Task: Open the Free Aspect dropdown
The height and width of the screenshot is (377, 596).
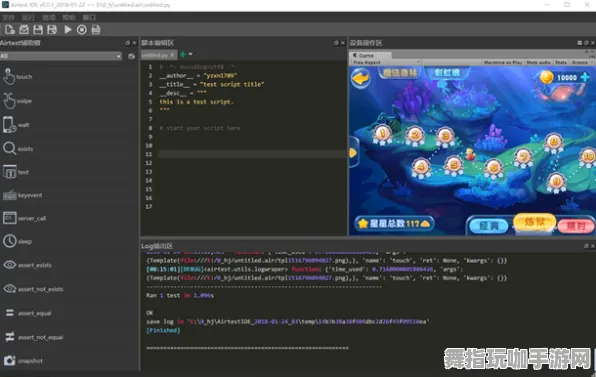Action: coord(385,62)
